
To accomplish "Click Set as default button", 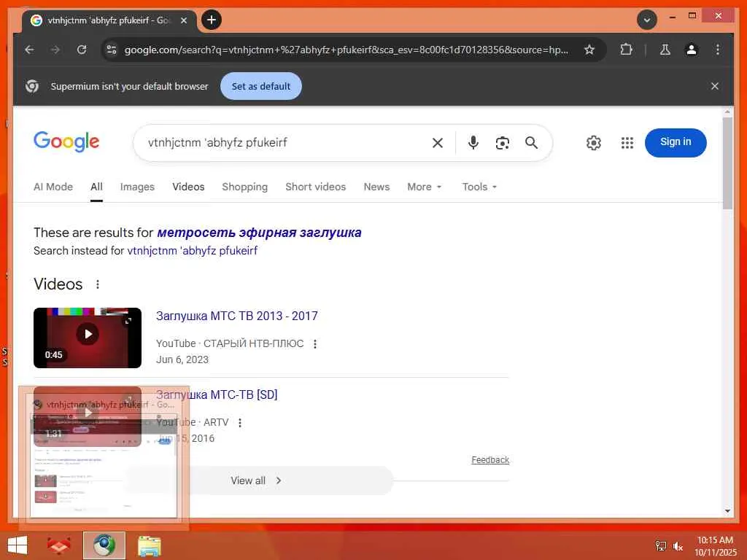I will click(x=261, y=86).
